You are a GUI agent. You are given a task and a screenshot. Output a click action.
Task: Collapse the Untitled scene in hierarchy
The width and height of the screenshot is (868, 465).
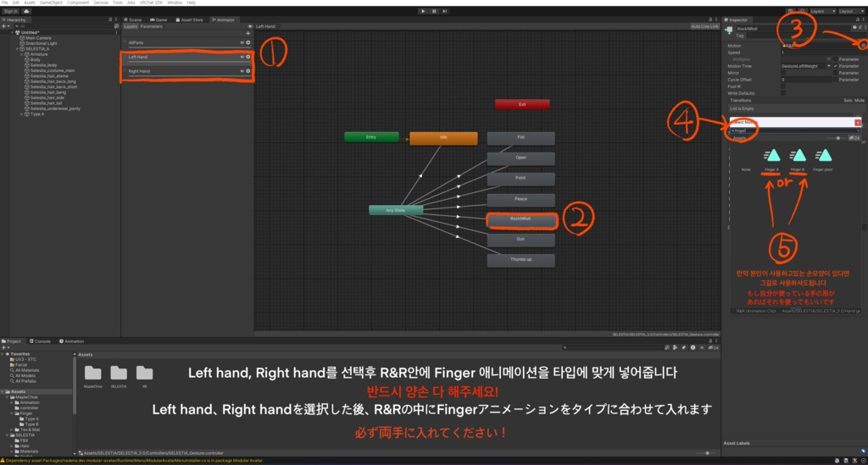[13, 33]
